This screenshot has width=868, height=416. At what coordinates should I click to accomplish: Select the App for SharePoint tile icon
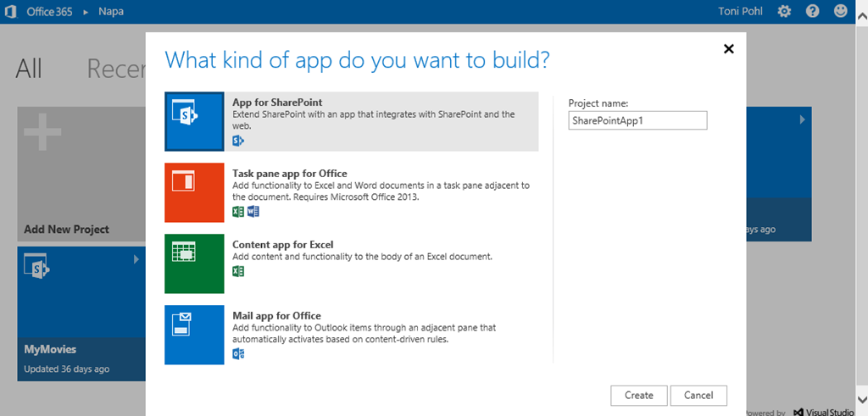(194, 122)
